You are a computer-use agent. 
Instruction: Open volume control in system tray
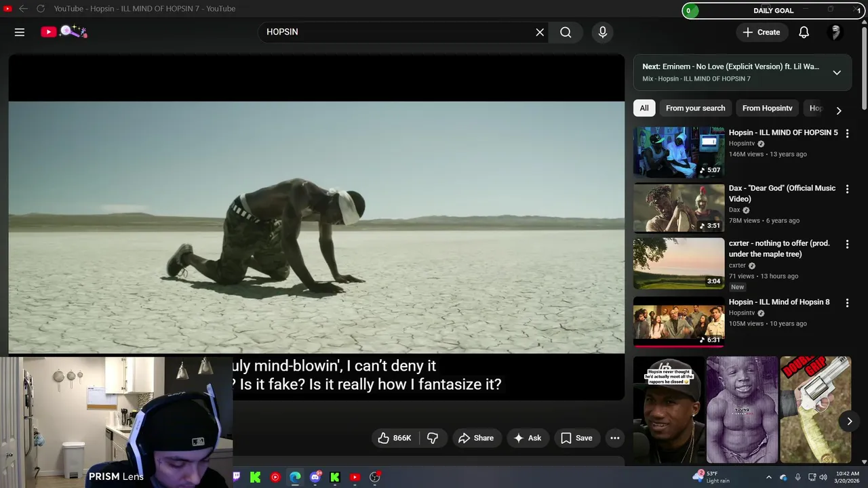823,477
